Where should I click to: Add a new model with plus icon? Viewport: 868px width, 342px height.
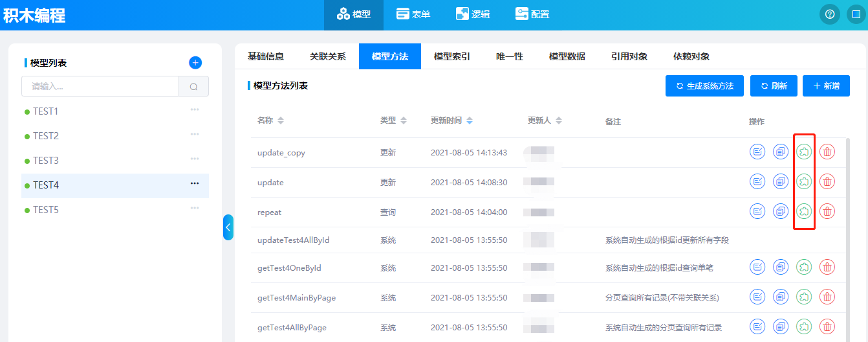(x=195, y=63)
